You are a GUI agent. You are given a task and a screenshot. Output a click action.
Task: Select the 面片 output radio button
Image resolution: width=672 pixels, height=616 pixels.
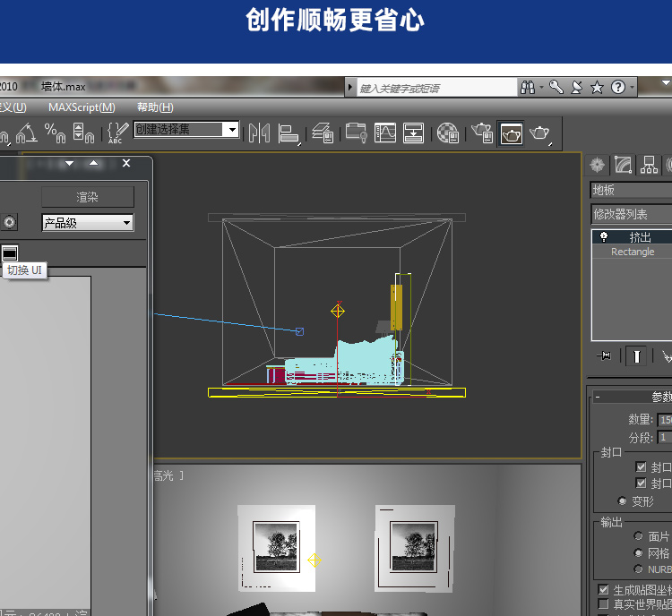click(638, 536)
